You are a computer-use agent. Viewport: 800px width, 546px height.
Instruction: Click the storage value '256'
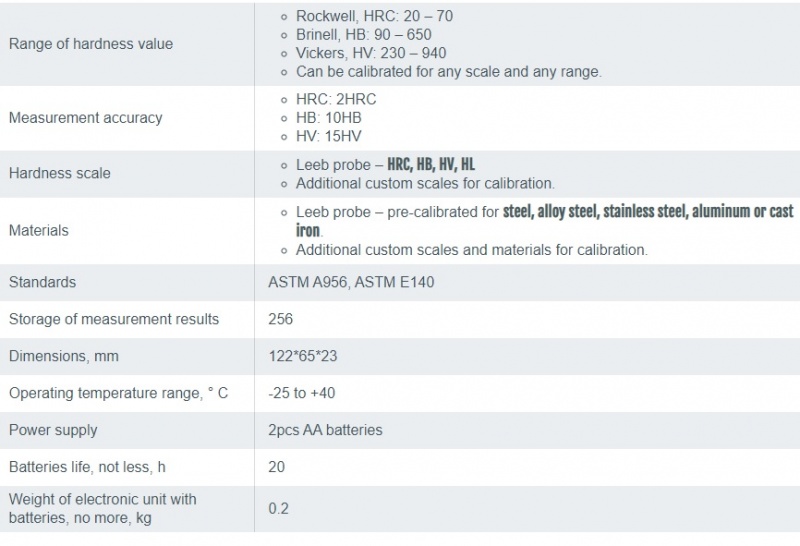pos(281,320)
